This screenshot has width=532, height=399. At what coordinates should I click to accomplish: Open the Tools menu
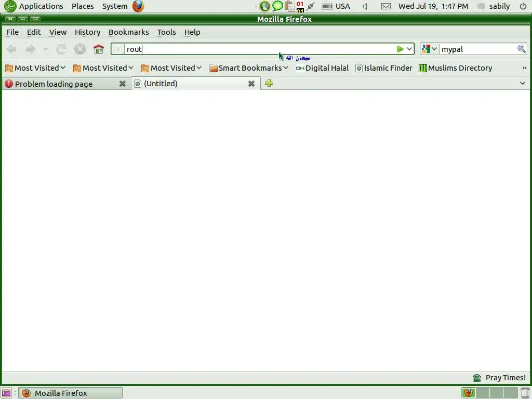click(x=167, y=32)
